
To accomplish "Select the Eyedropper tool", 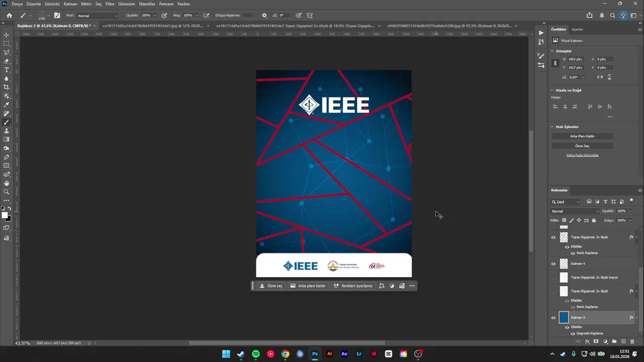I will [x=7, y=105].
